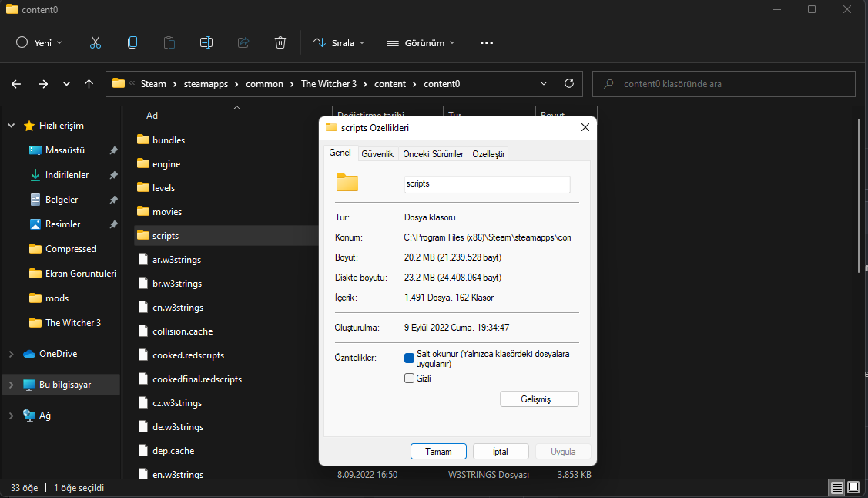Click the content breadcrumb segment
868x498 pixels.
(390, 84)
